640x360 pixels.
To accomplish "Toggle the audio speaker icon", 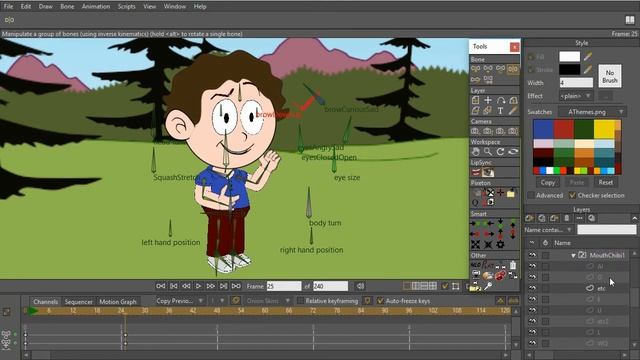I will pyautogui.click(x=360, y=286).
